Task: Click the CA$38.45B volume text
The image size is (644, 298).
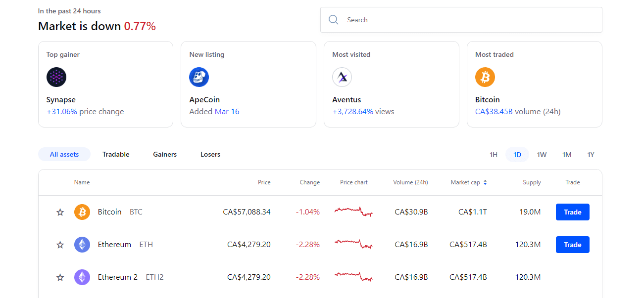Action: 518,112
